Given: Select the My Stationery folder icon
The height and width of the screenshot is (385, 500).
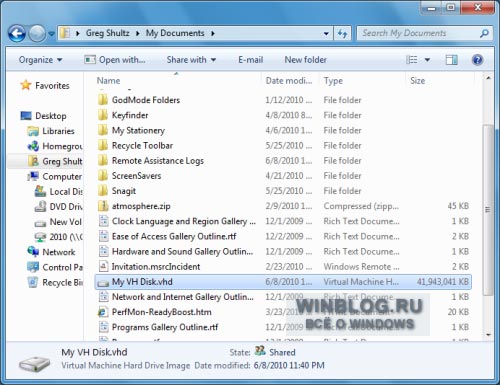Looking at the screenshot, I should (x=103, y=130).
